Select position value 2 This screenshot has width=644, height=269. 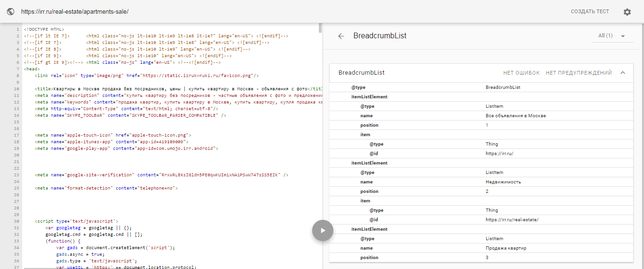click(487, 191)
